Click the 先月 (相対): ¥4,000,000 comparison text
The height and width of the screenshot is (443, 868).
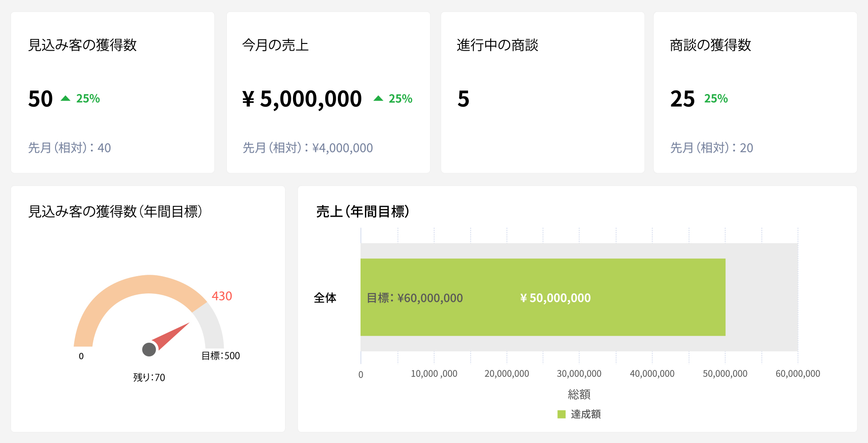(308, 148)
